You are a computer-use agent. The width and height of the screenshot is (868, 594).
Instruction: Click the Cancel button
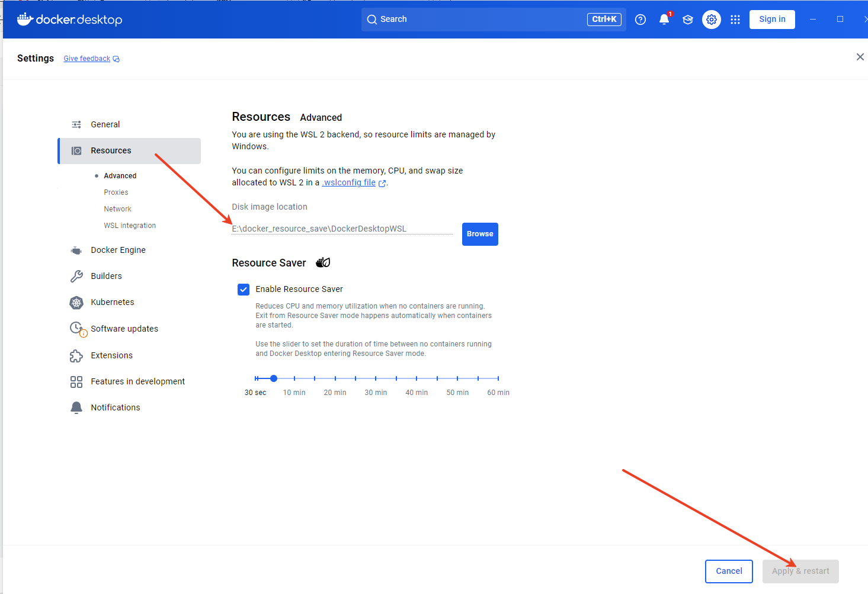coord(729,571)
